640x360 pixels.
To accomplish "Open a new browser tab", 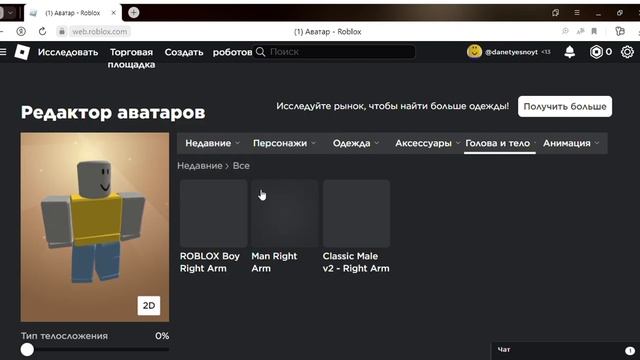I will [x=133, y=13].
